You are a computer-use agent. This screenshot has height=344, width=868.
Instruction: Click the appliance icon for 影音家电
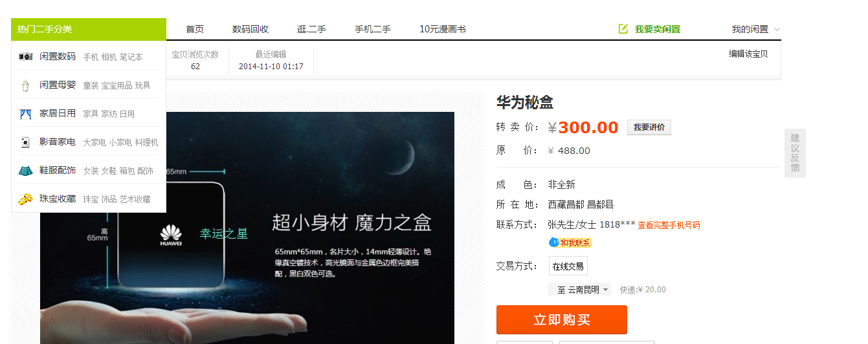point(26,142)
